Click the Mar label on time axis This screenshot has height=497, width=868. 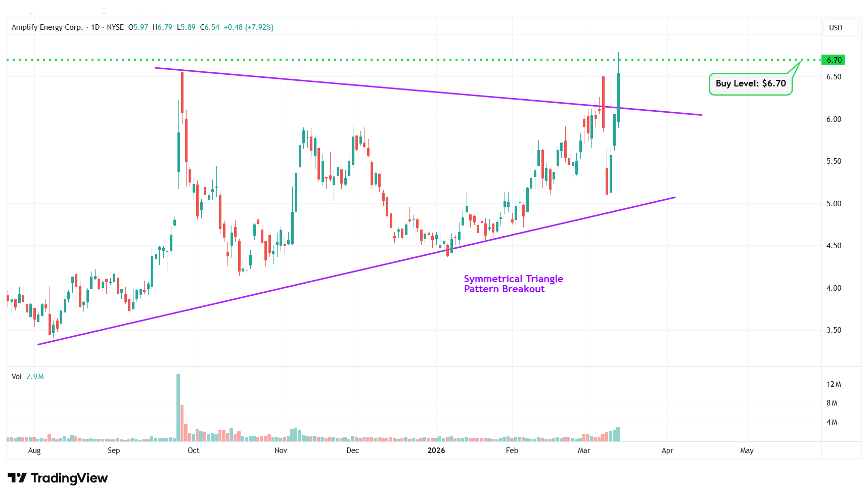[x=583, y=450]
